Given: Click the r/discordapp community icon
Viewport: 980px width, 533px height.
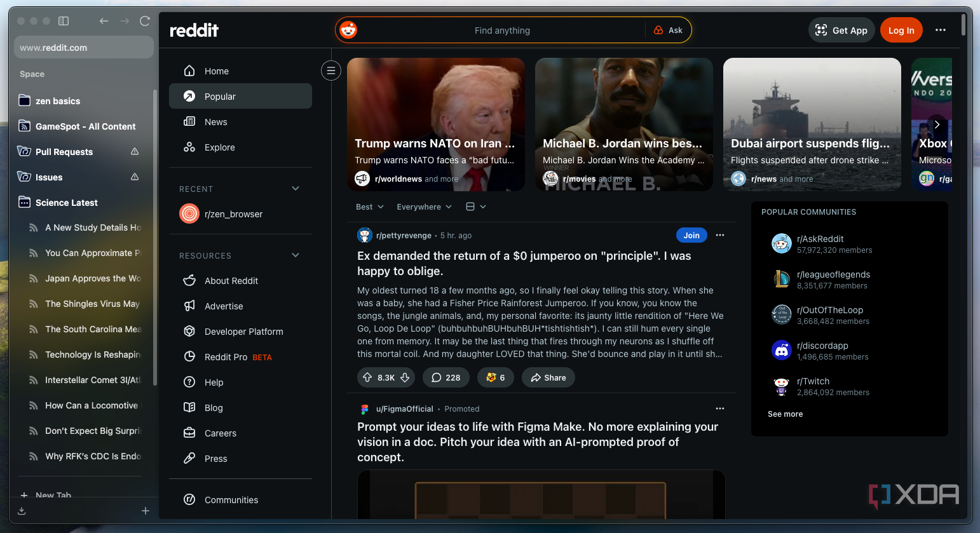Looking at the screenshot, I should click(781, 350).
